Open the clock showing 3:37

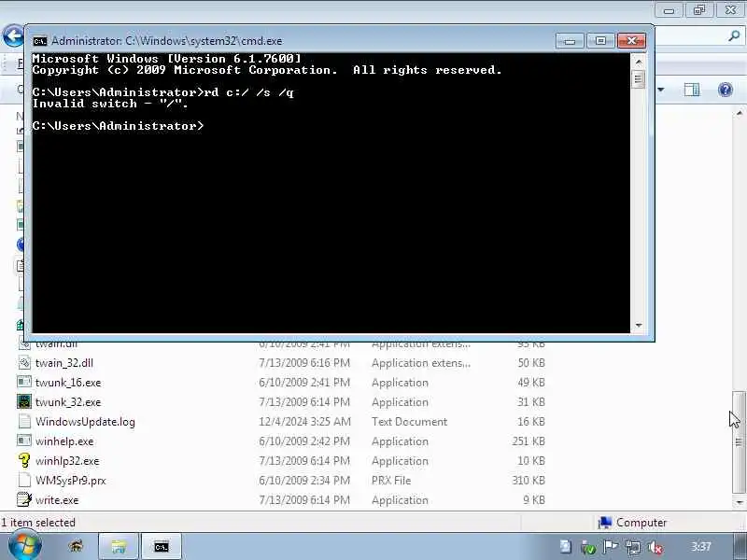(x=701, y=546)
